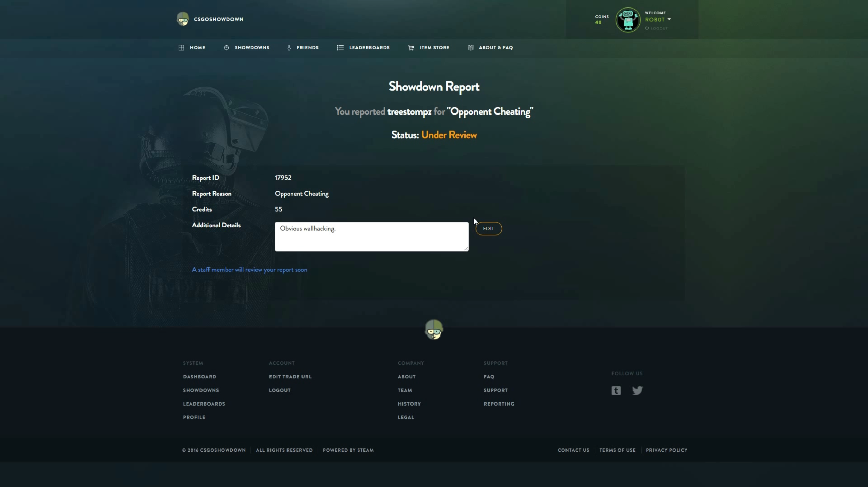The image size is (868, 487).
Task: Click the © 2016 CSGOSHOWDOWN copyright text
Action: point(214,450)
